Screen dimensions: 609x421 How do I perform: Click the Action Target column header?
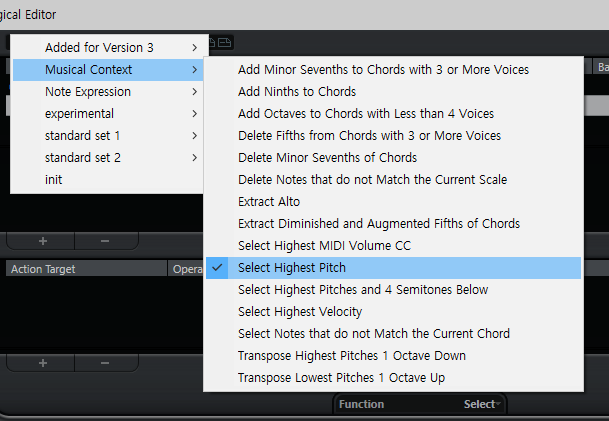[86, 269]
